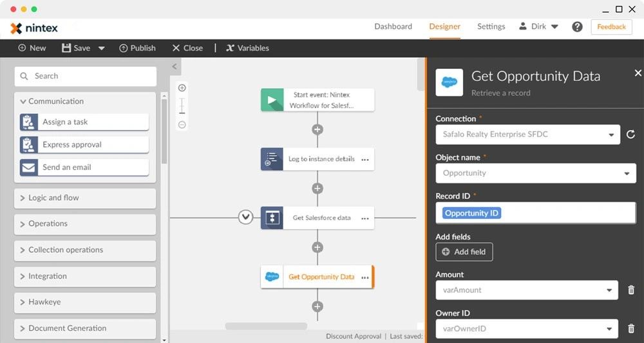Select the Express approval action
The width and height of the screenshot is (644, 343).
tap(84, 144)
